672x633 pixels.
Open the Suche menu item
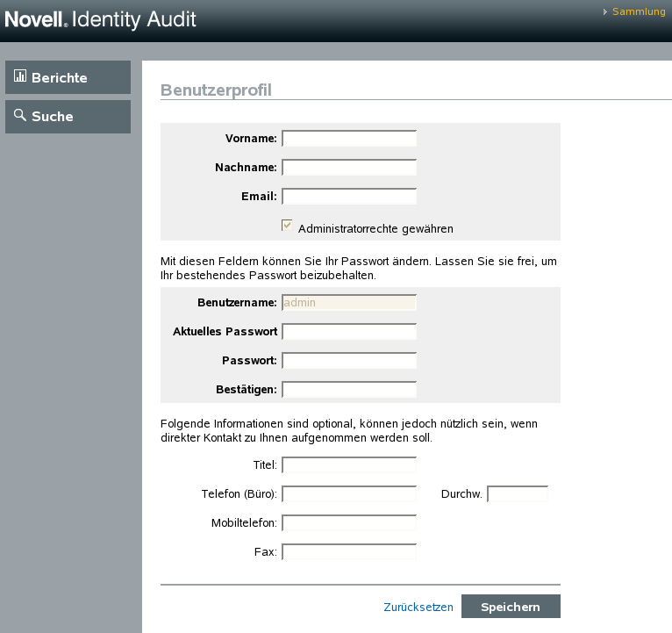[68, 117]
